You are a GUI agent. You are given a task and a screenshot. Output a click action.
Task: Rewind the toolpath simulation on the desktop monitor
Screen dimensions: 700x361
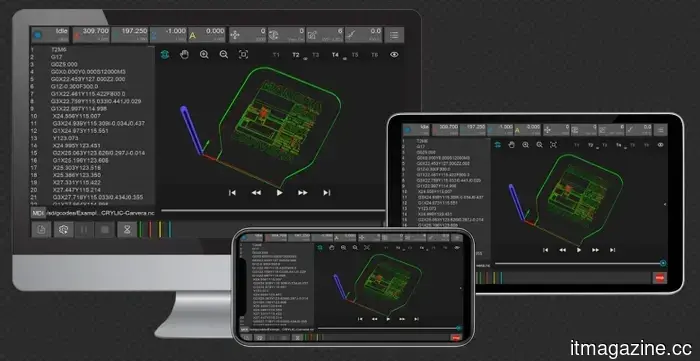tap(256, 193)
